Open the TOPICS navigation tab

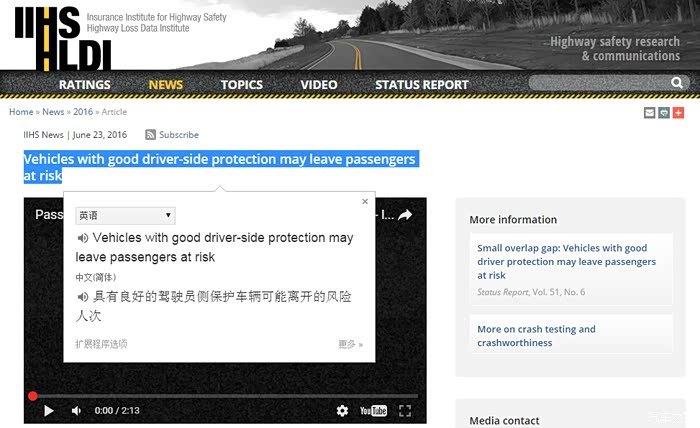242,85
